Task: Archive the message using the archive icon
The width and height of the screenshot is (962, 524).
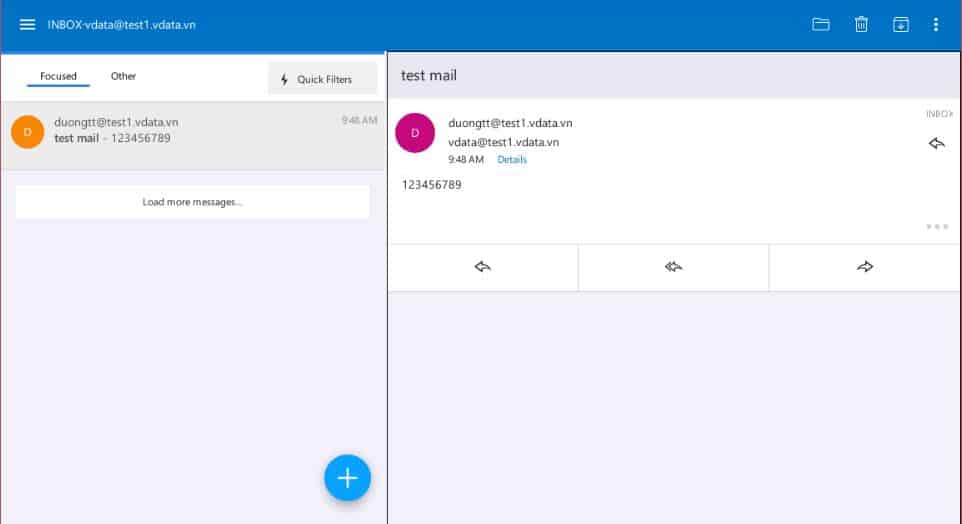Action: tap(900, 24)
